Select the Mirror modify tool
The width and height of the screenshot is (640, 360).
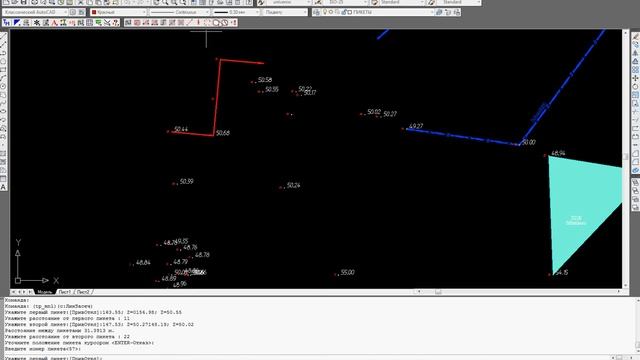click(x=636, y=53)
